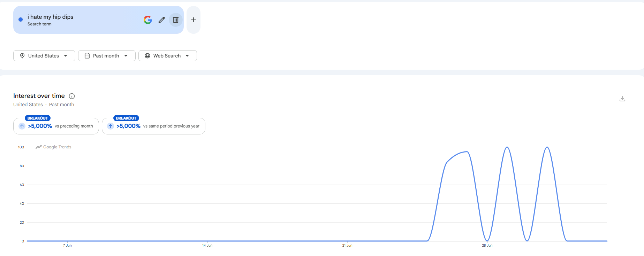Add a comparison term with plus button
644x256 pixels.
pos(194,20)
